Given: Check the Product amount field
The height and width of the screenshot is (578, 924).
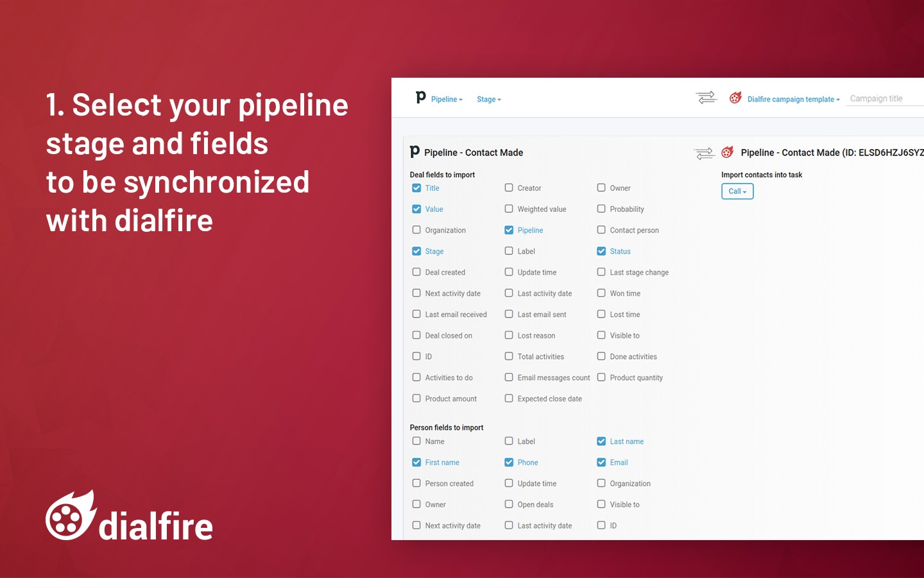Looking at the screenshot, I should [x=416, y=399].
